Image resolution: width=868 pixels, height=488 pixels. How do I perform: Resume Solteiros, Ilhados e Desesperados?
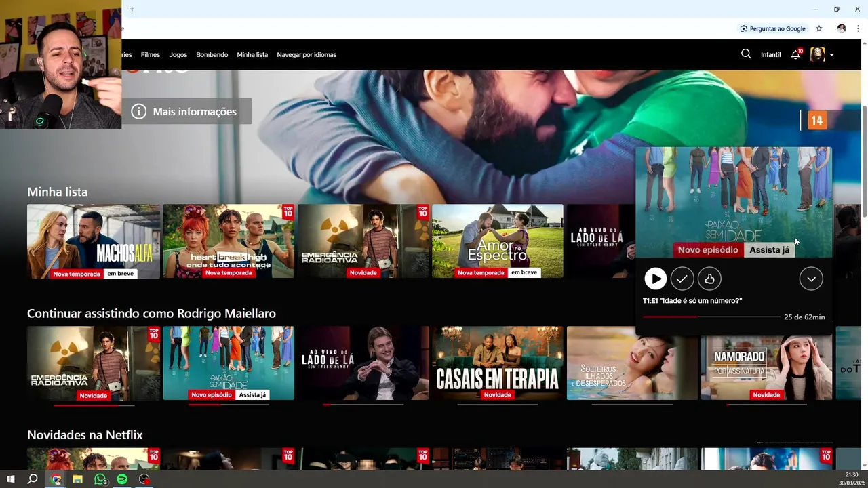[x=632, y=363]
